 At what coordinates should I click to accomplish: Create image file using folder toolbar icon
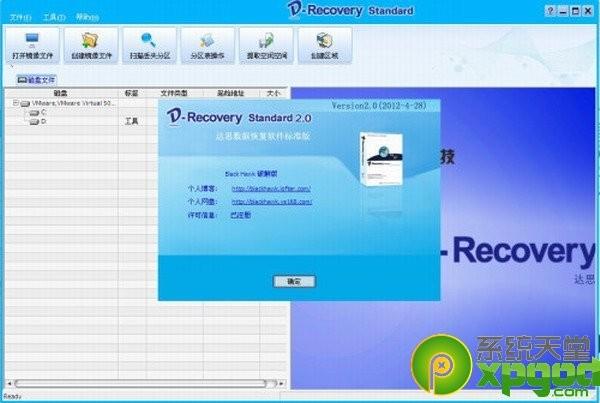pos(91,46)
